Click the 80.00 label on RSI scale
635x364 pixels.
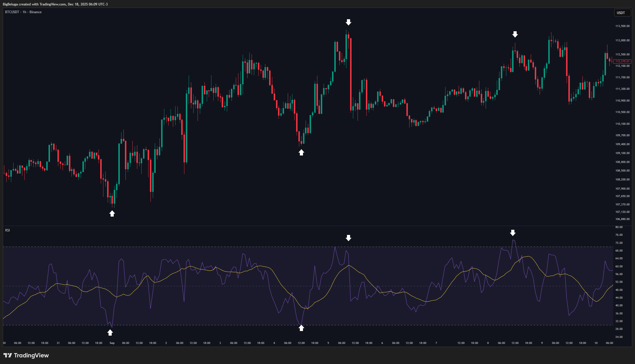(619, 227)
